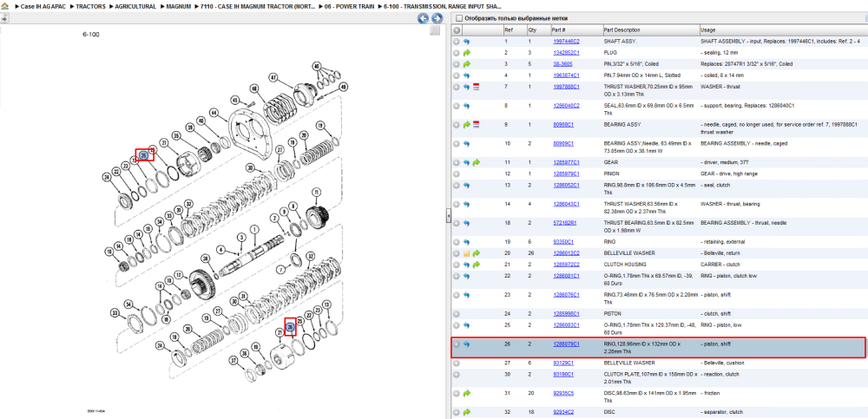Open part number 1286079C1 link
Screen dimensions: 868x419
click(566, 344)
